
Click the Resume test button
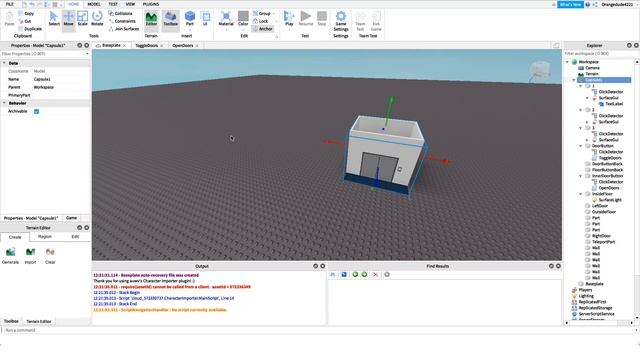306,19
